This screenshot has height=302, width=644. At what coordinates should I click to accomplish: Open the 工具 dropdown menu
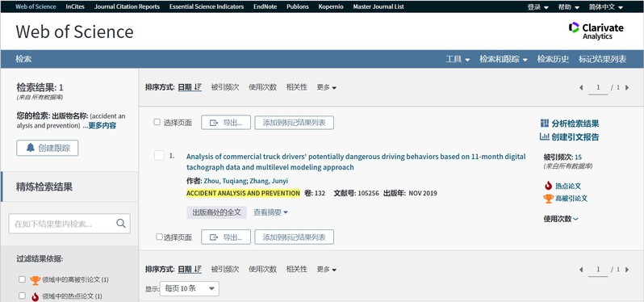coord(458,59)
